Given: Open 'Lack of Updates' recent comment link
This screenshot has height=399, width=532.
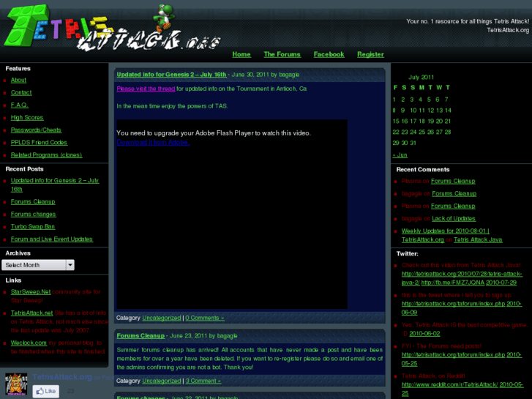Looking at the screenshot, I should tap(454, 218).
